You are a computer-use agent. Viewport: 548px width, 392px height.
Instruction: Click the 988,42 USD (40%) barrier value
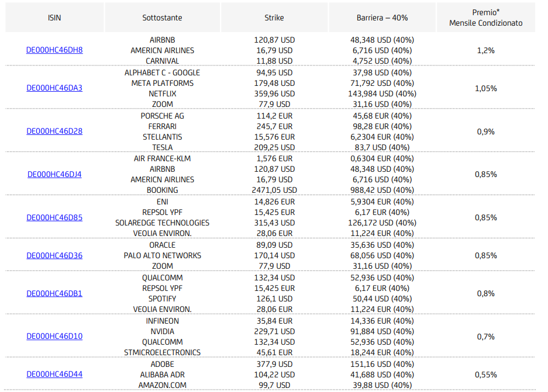pyautogui.click(x=382, y=190)
